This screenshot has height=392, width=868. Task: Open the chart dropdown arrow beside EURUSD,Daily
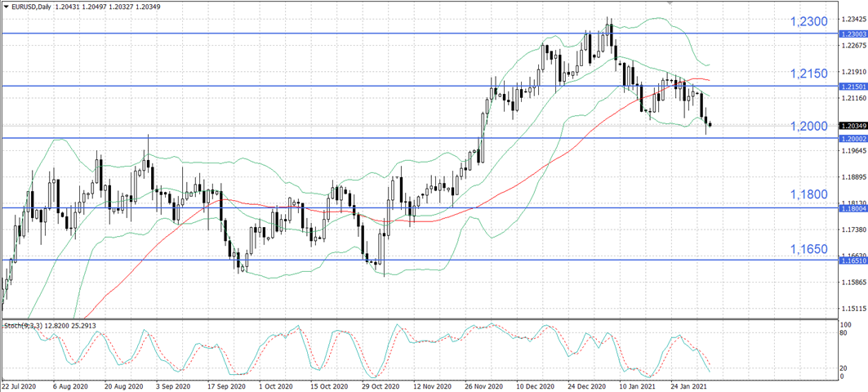(x=6, y=6)
